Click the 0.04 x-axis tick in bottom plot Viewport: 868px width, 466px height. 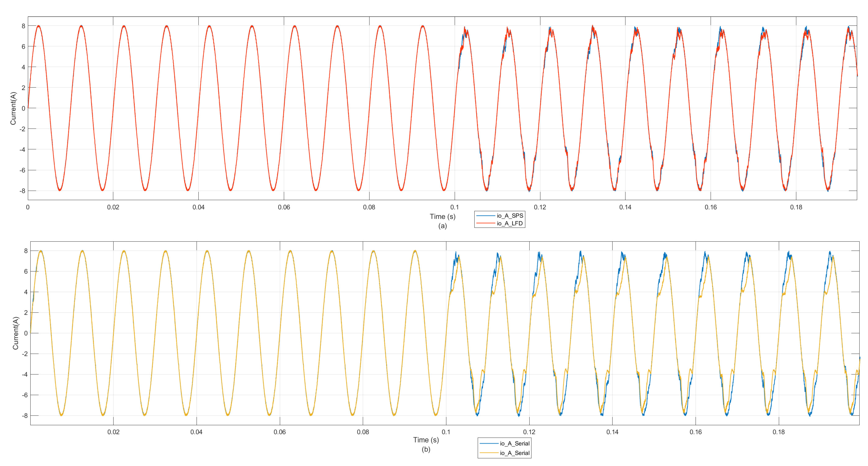pos(196,432)
